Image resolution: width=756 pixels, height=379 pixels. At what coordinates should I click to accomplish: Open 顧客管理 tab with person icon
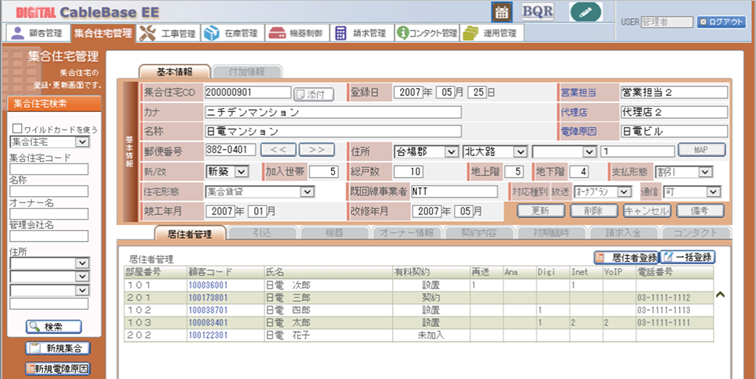(x=37, y=33)
